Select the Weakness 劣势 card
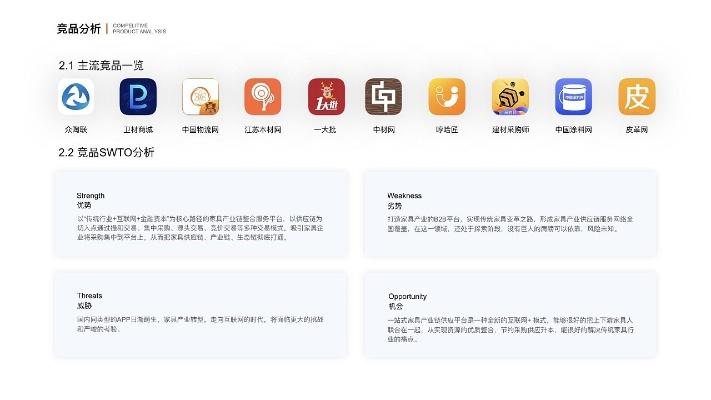 point(510,213)
